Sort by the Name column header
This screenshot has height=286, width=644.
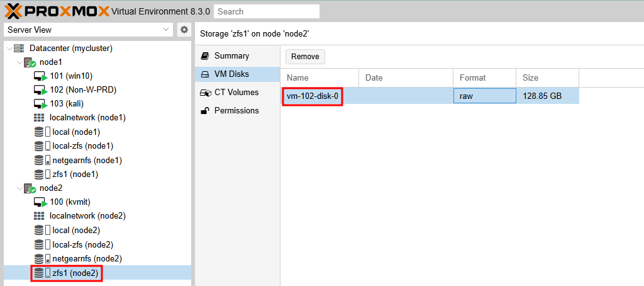click(320, 77)
